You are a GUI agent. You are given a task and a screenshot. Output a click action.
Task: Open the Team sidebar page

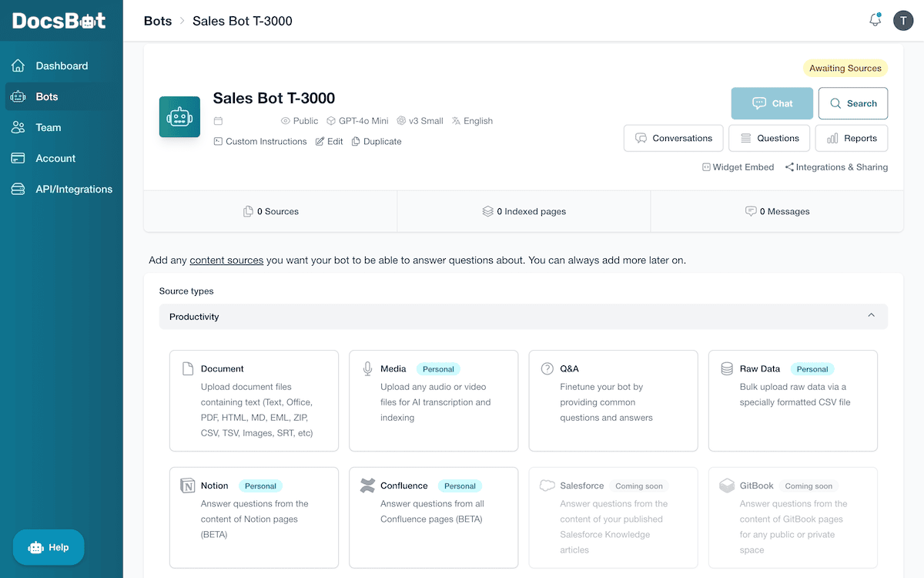click(x=62, y=127)
